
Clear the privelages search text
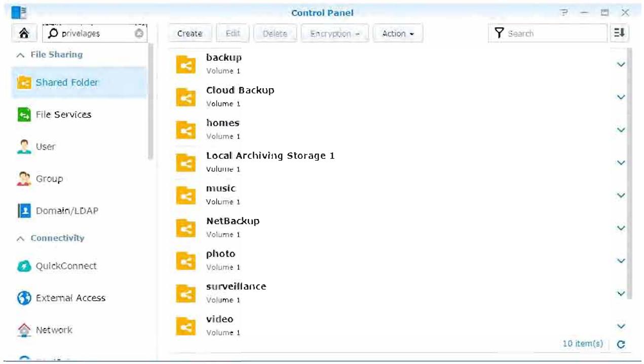pos(139,33)
